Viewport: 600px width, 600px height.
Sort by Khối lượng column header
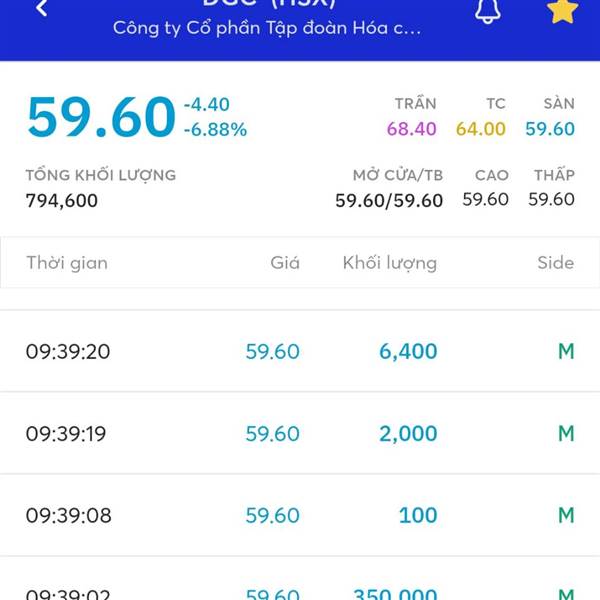tap(390, 263)
